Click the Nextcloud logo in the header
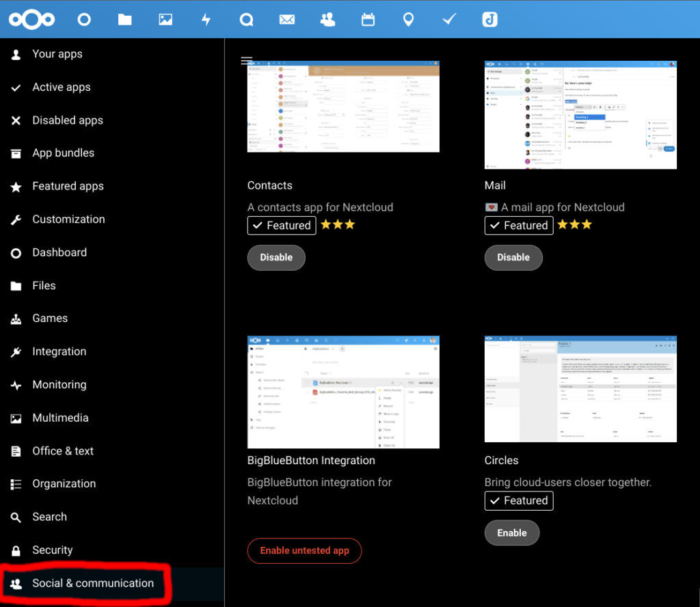Viewport: 700px width, 607px height. pyautogui.click(x=31, y=19)
